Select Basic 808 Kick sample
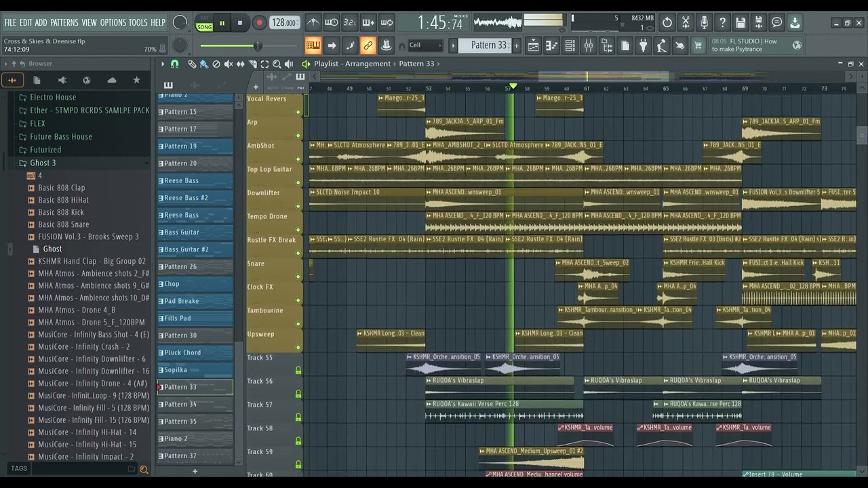Image resolution: width=868 pixels, height=488 pixels. click(61, 212)
